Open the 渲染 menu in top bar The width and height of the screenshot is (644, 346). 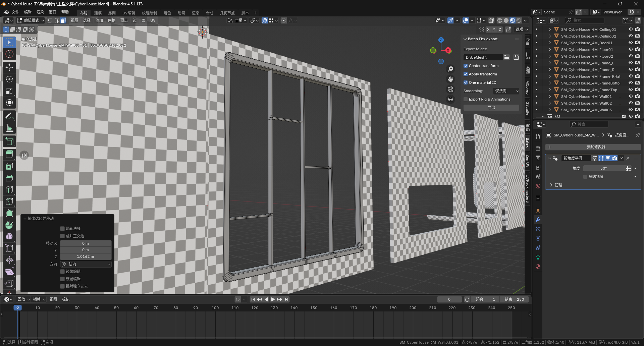point(40,12)
